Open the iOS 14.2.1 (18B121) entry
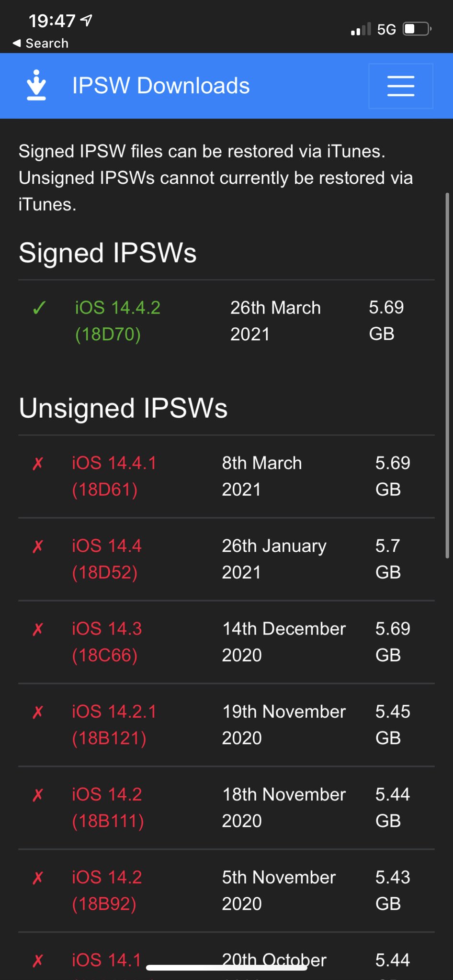The image size is (453, 980). click(x=114, y=724)
